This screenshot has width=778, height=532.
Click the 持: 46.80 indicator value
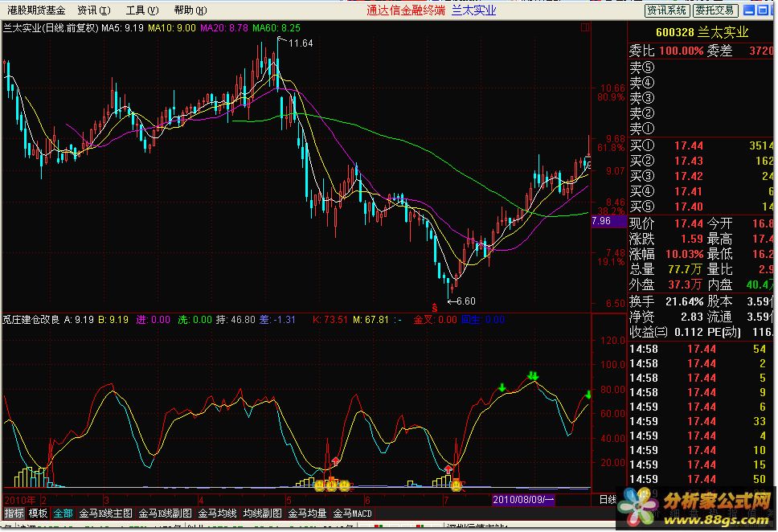pyautogui.click(x=235, y=320)
